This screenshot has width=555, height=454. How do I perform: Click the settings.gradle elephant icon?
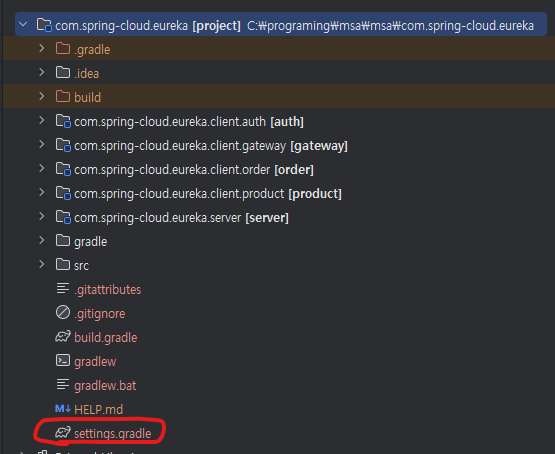[x=63, y=432]
